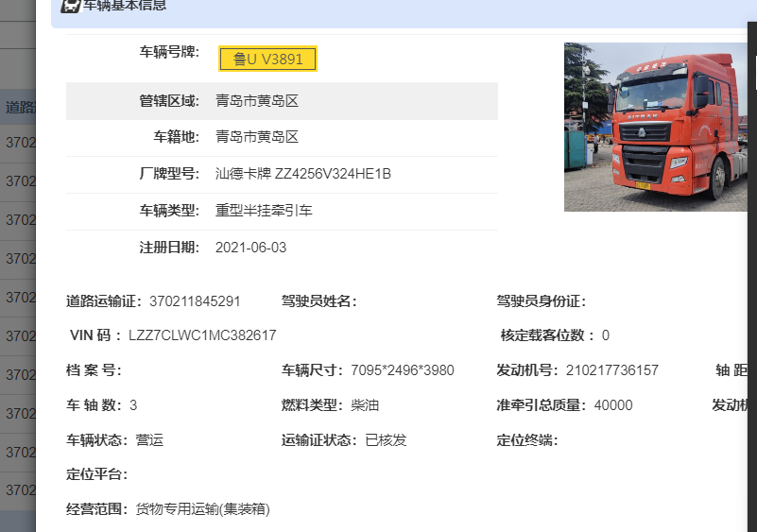Viewport: 757px width, 532px height.
Task: Click the yellow license plate 鲁U V3891
Action: click(267, 60)
